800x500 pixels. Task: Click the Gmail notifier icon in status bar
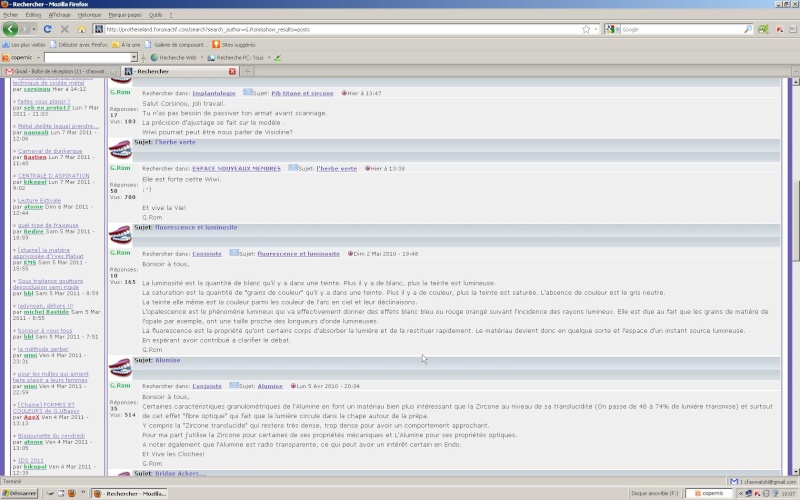tap(734, 481)
